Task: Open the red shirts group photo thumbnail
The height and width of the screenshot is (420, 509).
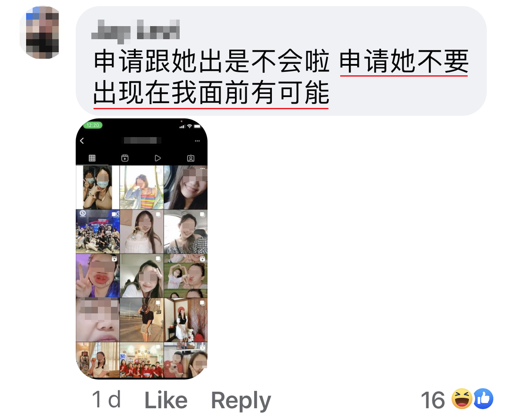Action: pyautogui.click(x=141, y=360)
